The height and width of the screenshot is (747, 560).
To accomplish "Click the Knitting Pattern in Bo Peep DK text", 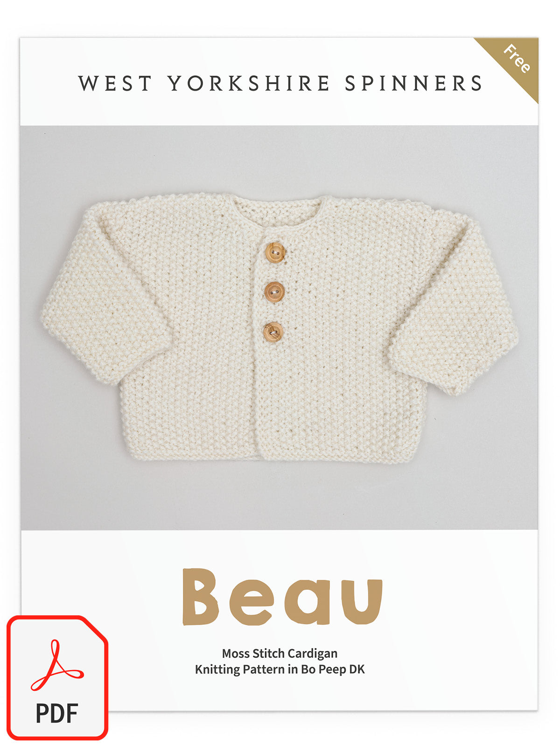I will [x=280, y=669].
